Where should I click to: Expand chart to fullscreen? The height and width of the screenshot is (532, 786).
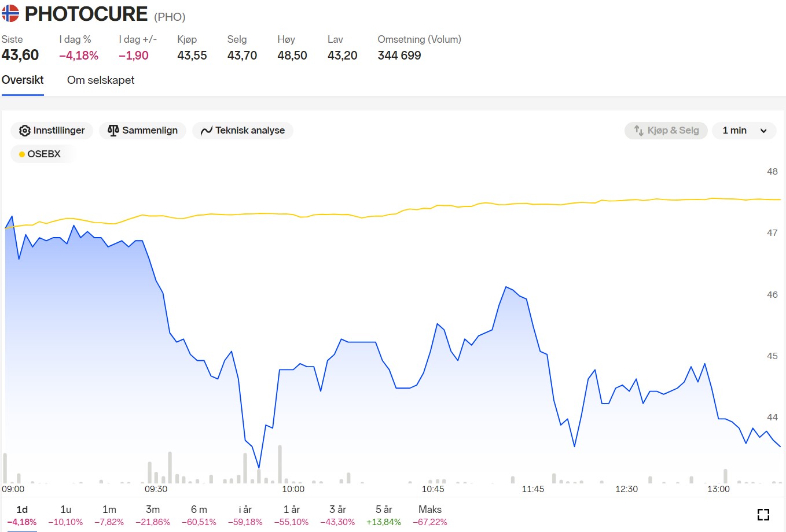pyautogui.click(x=763, y=515)
